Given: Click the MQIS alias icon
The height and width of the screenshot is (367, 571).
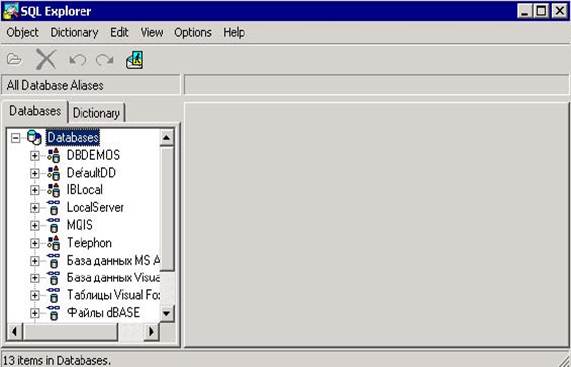Looking at the screenshot, I should click(54, 225).
